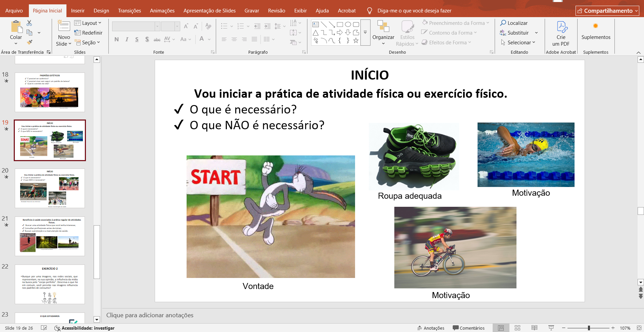Switch to the Inserir tab

tap(78, 11)
